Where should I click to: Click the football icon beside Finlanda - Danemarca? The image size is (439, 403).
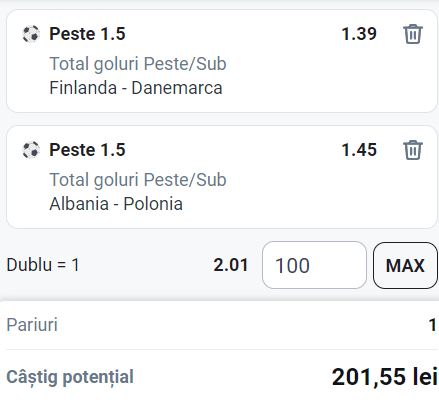(x=31, y=34)
